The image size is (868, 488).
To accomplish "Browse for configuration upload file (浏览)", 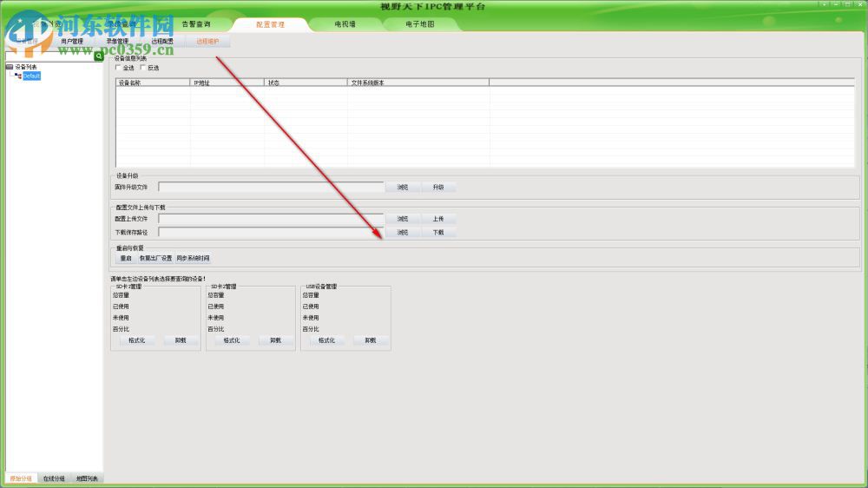I will [403, 219].
